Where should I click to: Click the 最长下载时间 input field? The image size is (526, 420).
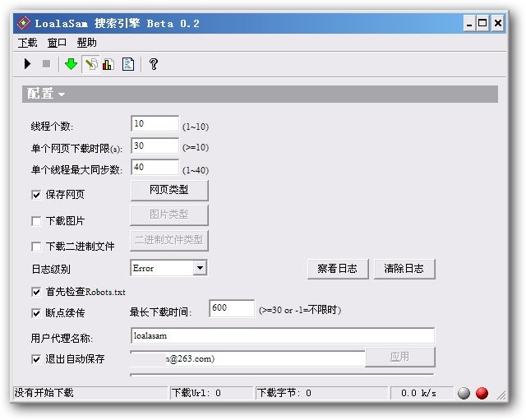click(232, 308)
